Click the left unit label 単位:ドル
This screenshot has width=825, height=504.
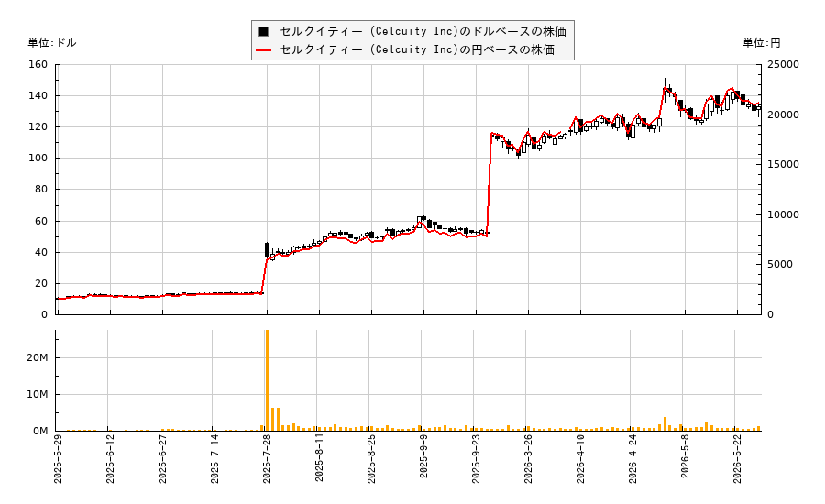tap(52, 43)
